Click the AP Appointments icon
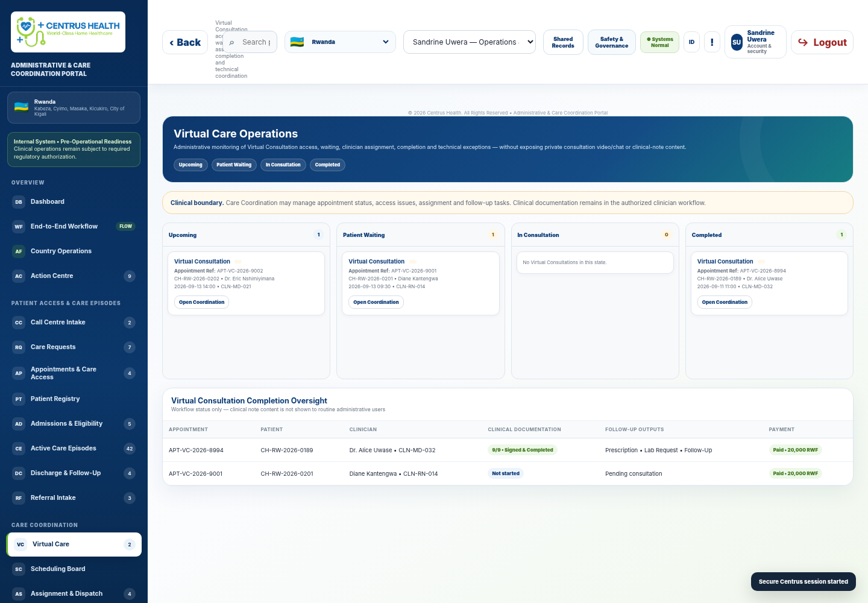This screenshot has width=868, height=603. (x=19, y=373)
